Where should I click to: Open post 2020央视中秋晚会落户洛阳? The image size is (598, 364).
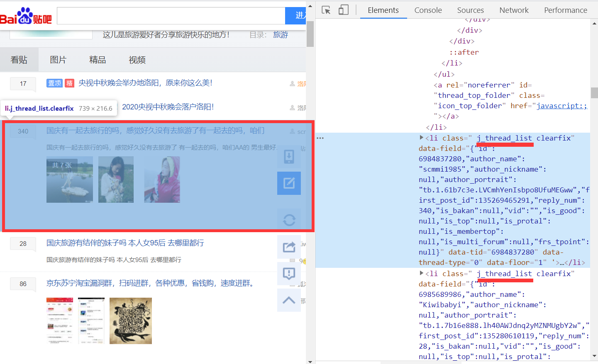(x=168, y=107)
